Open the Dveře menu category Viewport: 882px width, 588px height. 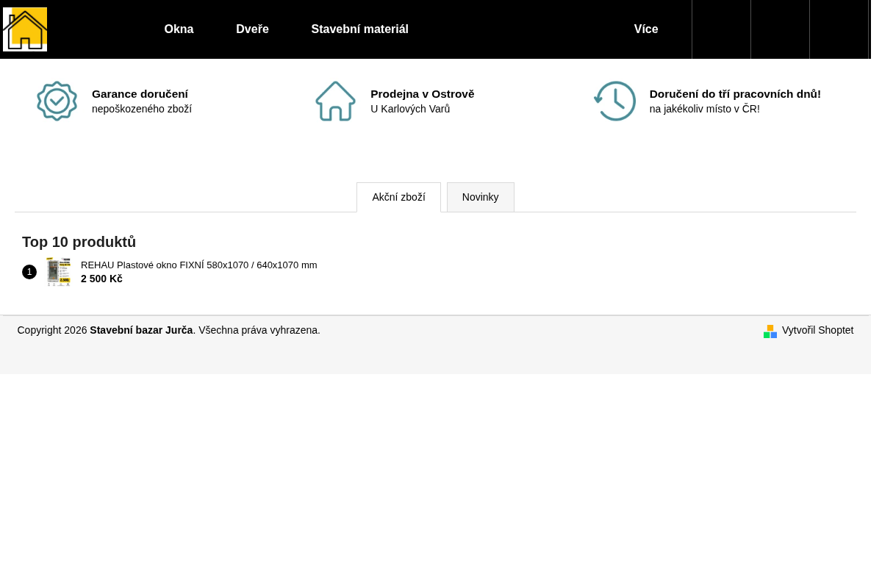(x=252, y=29)
